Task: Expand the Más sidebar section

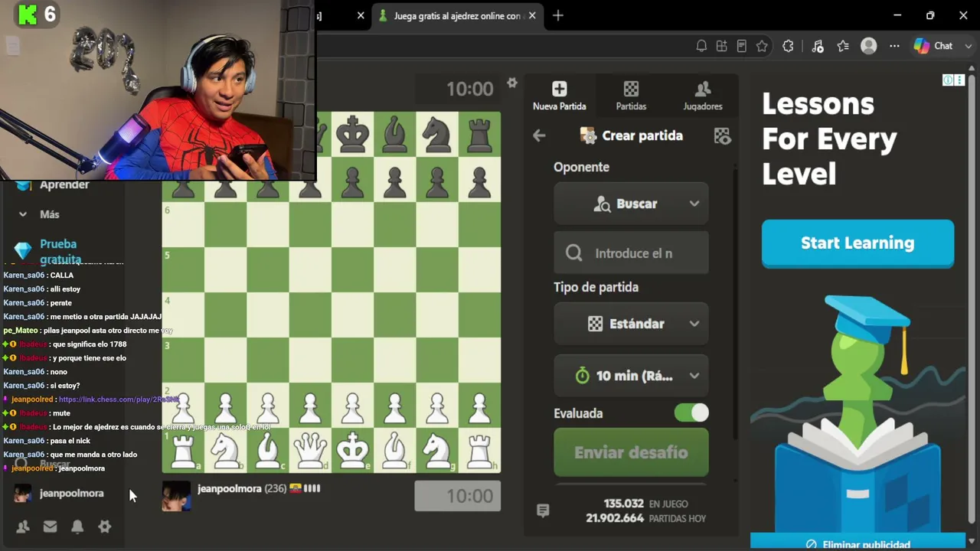Action: 49,214
